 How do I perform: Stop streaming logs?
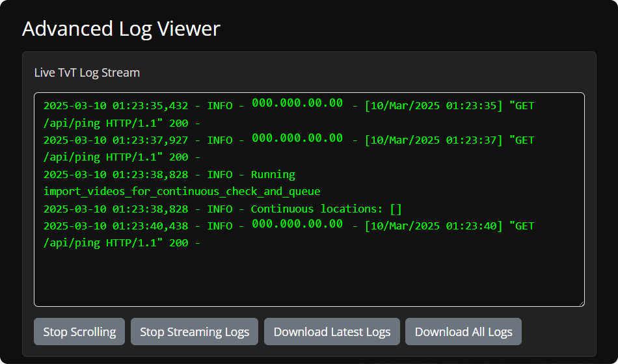click(195, 331)
